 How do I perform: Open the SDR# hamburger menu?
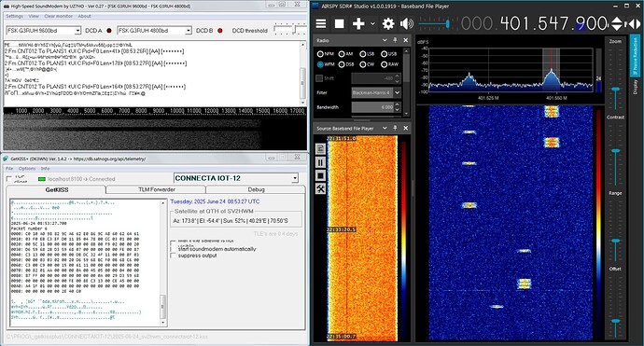(321, 23)
